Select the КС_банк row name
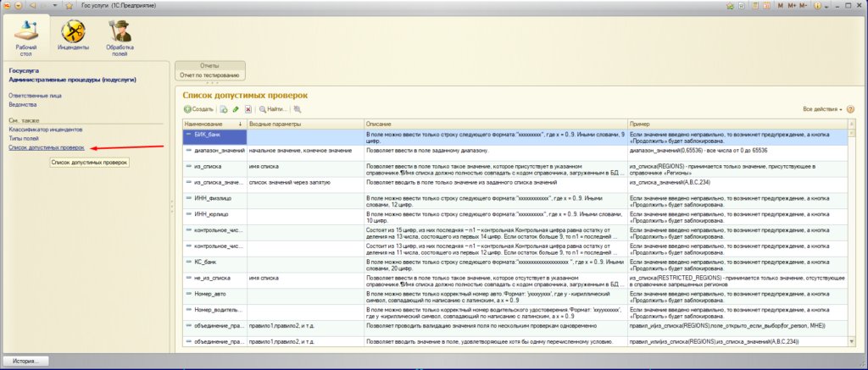The image size is (868, 370). tap(206, 262)
